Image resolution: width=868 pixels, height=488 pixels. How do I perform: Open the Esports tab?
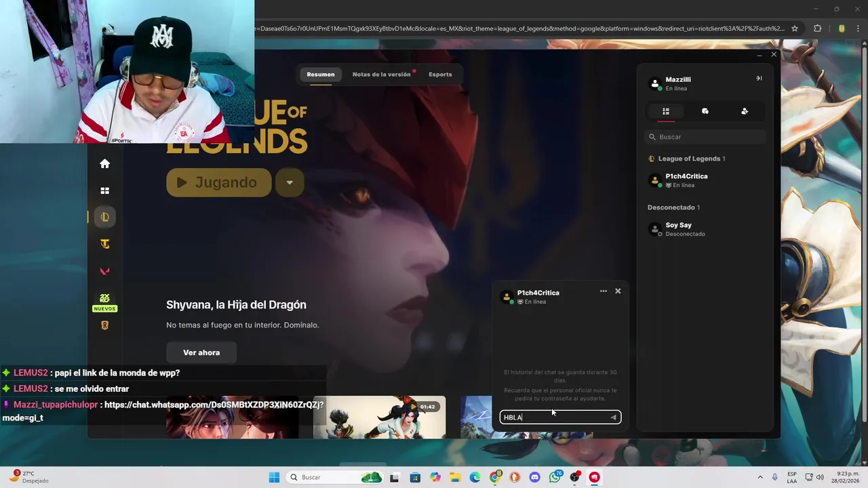pos(440,75)
